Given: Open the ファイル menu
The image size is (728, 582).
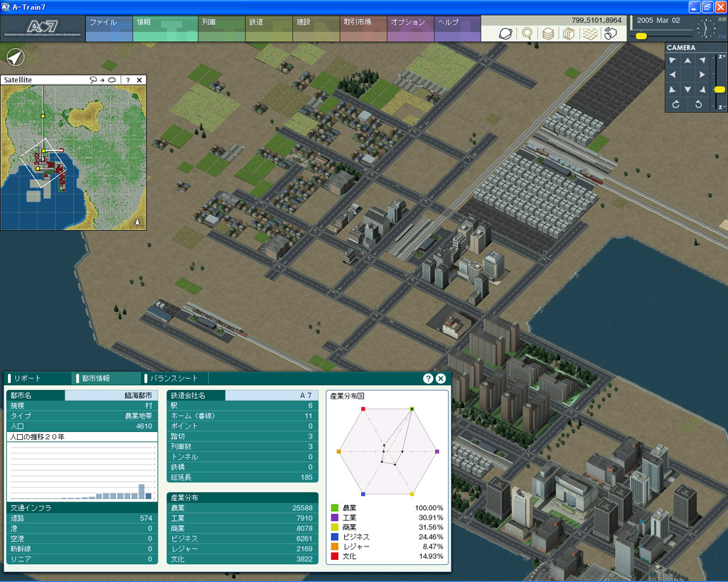Looking at the screenshot, I should 109,28.
